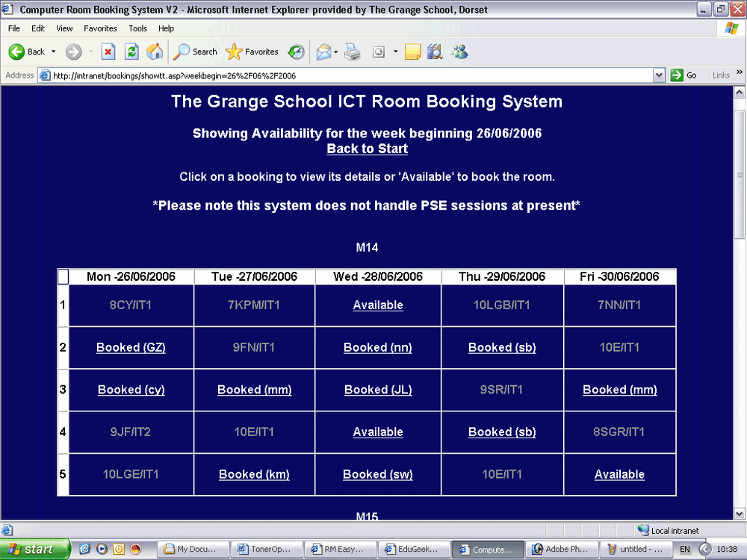Click the vertical scrollbar up arrow
747x560 pixels.
(x=740, y=93)
